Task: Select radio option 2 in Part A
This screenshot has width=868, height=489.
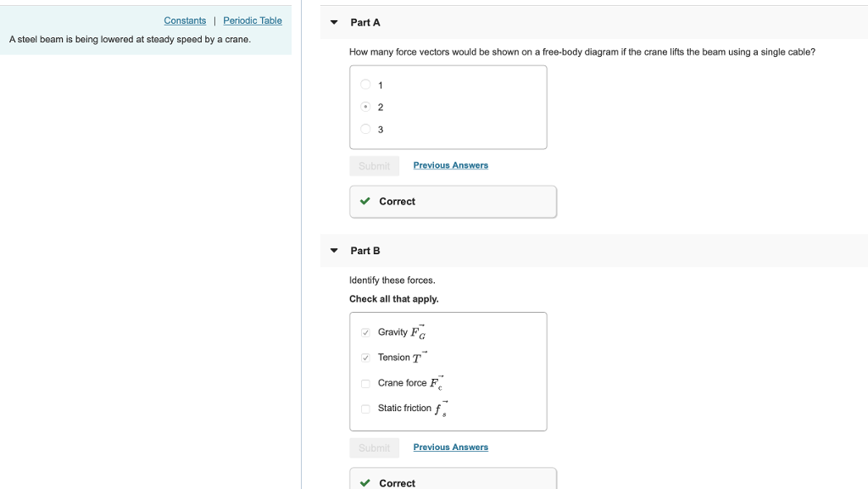Action: [365, 107]
